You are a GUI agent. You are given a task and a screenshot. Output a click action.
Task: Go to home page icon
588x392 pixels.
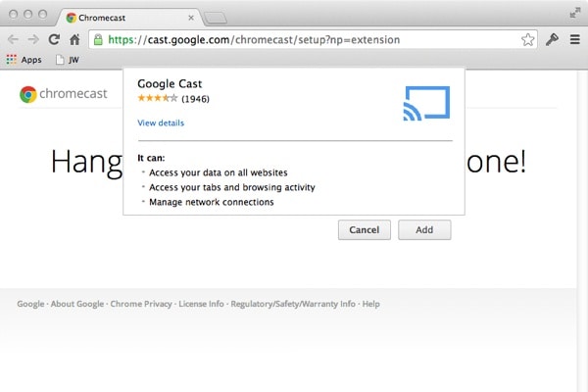click(74, 39)
